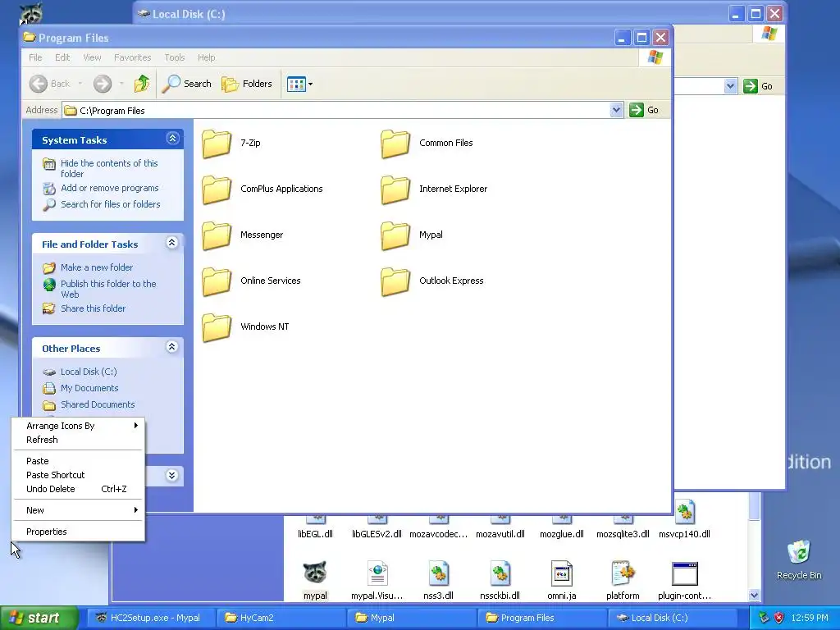Screen dimensions: 840x630
Task: Collapse the File and Folder Tasks panel
Action: (172, 243)
